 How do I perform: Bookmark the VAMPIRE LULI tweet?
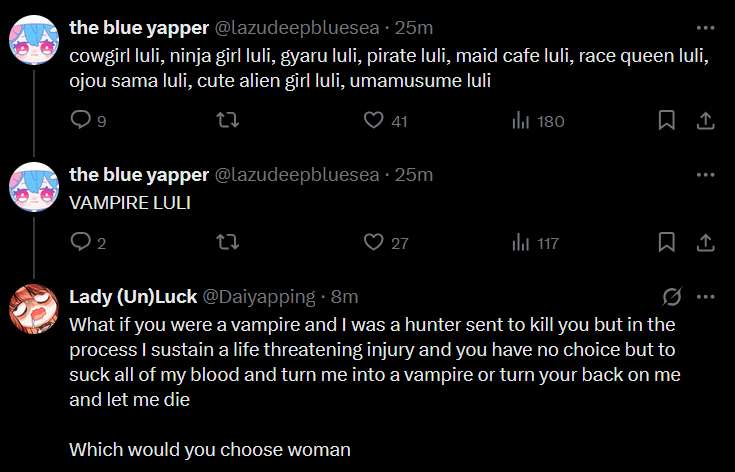(x=667, y=242)
